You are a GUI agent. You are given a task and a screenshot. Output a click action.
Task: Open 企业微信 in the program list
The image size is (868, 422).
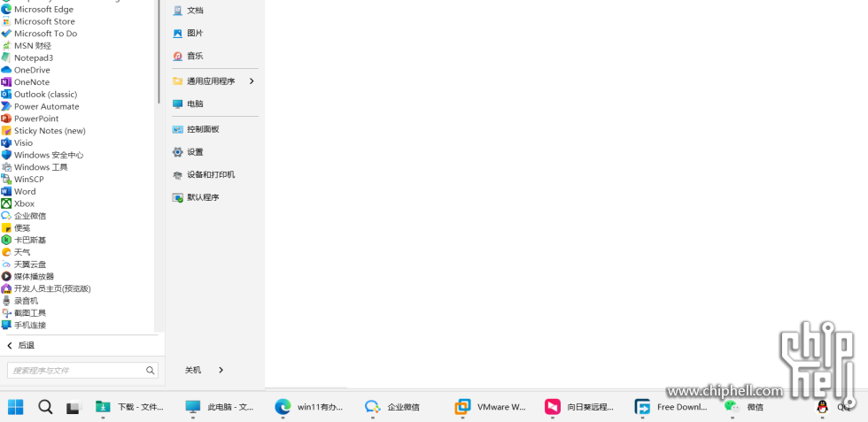[24, 216]
